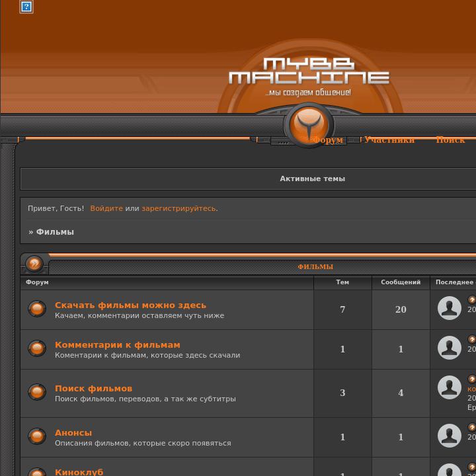Screen dimensions: 476x476
Task: Click last-post arrow icon in Анонсы row
Action: pyautogui.click(x=472, y=428)
